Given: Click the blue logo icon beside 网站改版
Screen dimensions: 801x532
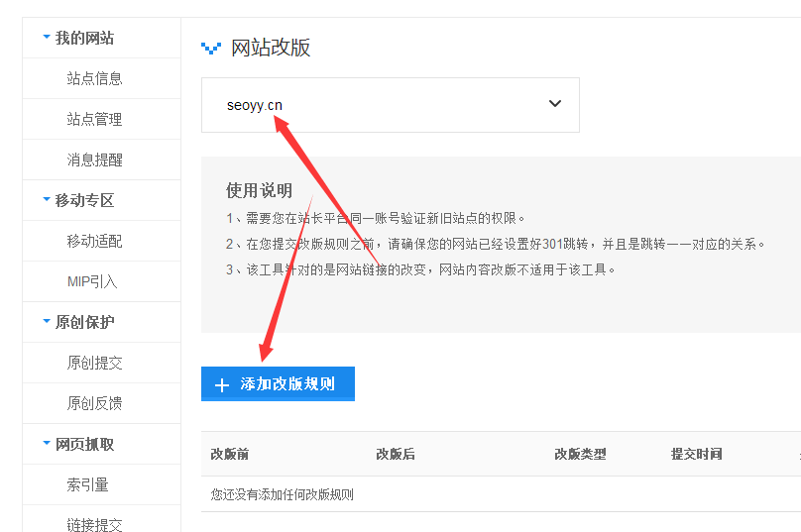Looking at the screenshot, I should click(211, 48).
